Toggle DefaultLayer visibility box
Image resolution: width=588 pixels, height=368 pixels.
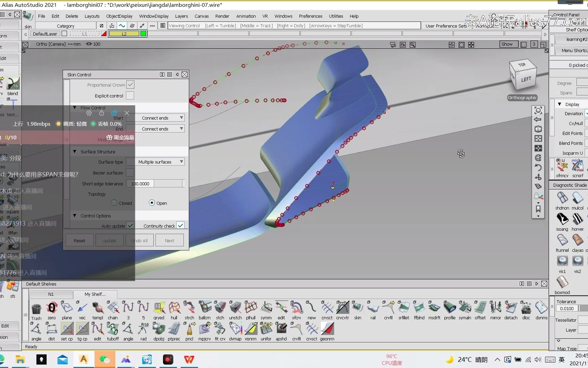tap(64, 33)
